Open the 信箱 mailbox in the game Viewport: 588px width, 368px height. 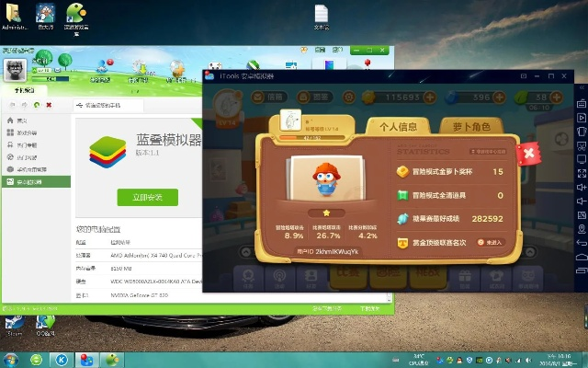coord(269,98)
